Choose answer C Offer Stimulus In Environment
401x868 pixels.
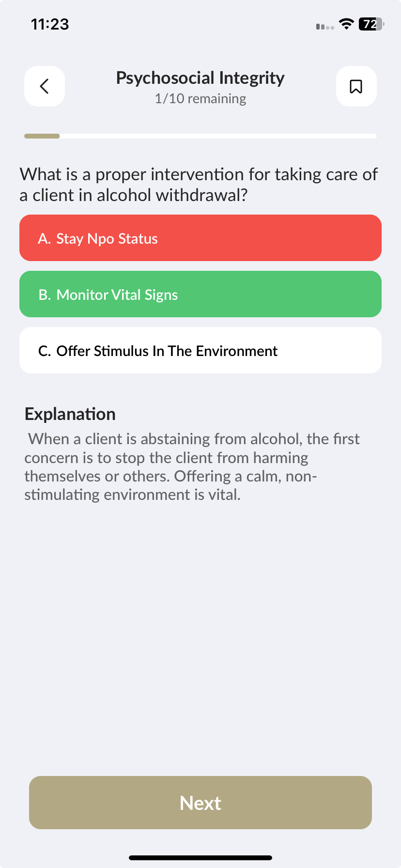point(200,350)
